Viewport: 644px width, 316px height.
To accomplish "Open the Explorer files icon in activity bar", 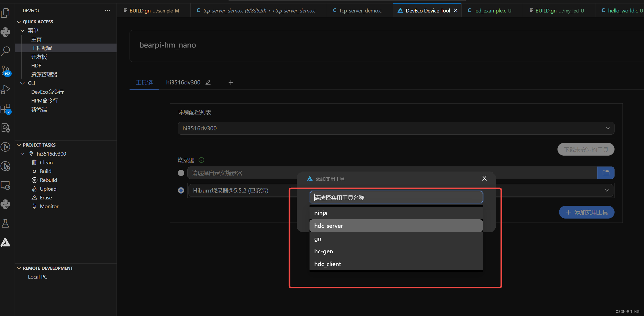I will point(6,13).
